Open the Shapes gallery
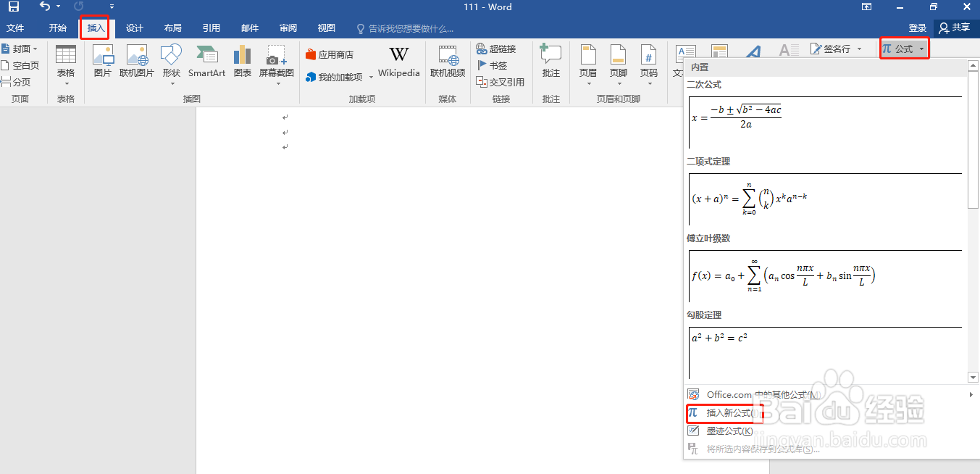The image size is (980, 474). click(x=171, y=64)
